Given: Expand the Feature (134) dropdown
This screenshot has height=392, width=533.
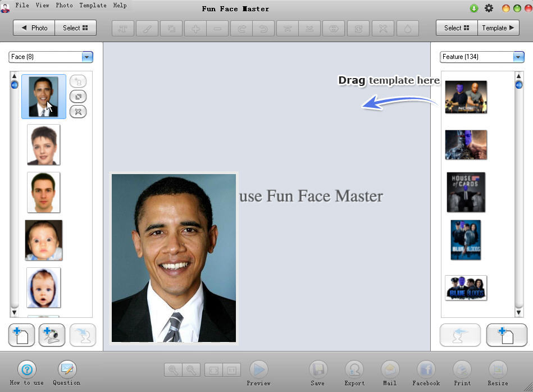Looking at the screenshot, I should (518, 57).
